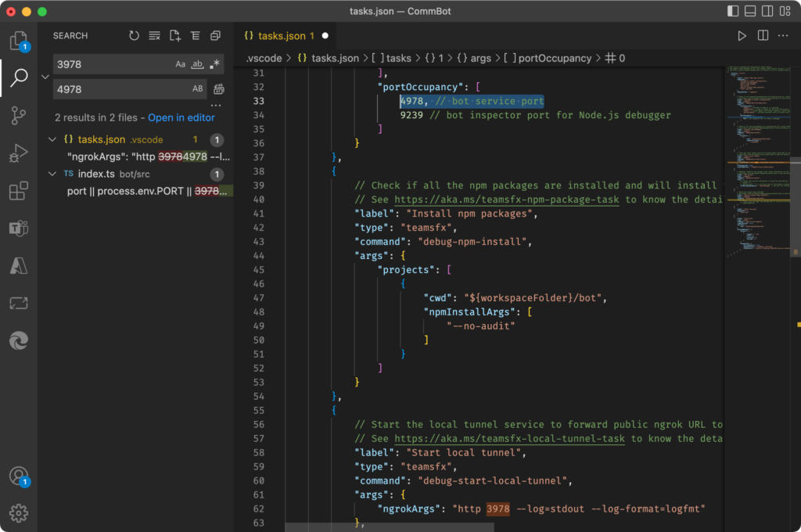The image size is (801, 532).
Task: Collapse the replace input field
Action: (45, 77)
